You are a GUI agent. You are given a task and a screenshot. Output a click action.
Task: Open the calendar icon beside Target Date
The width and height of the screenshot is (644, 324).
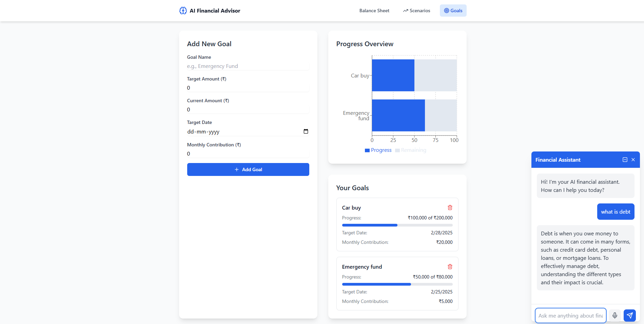click(x=306, y=131)
